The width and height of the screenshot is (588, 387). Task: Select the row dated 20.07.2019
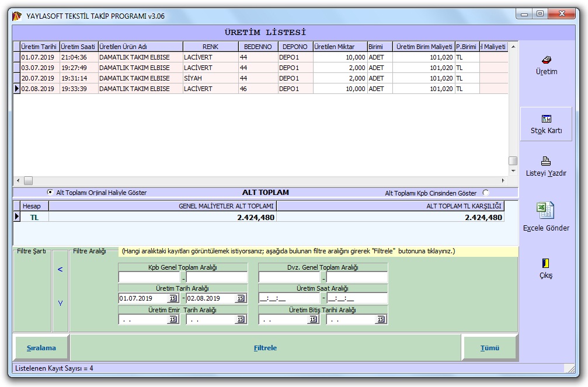pos(260,78)
